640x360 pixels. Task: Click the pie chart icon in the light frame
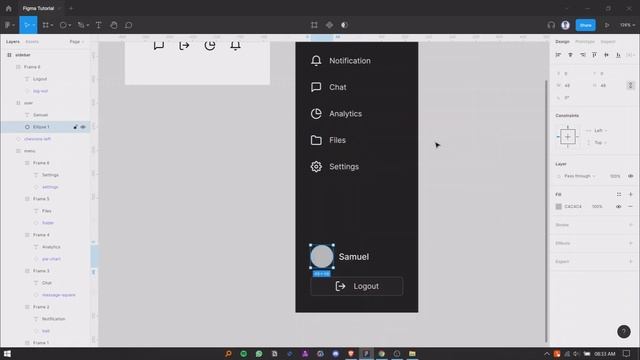tap(210, 45)
